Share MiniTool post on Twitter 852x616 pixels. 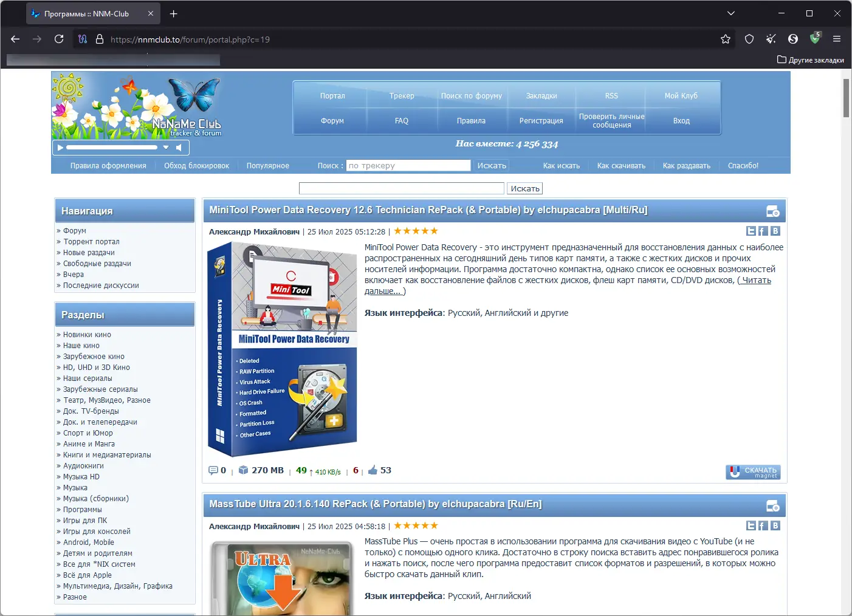(751, 231)
